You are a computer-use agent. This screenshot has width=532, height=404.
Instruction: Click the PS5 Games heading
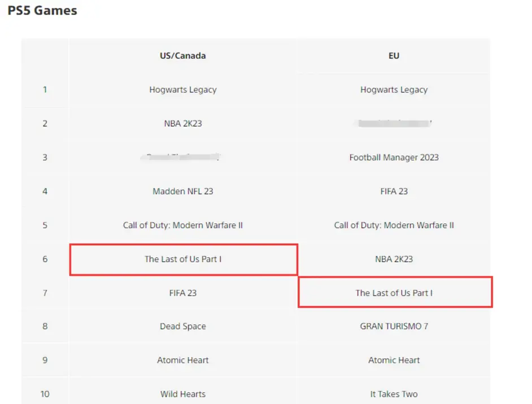click(42, 10)
